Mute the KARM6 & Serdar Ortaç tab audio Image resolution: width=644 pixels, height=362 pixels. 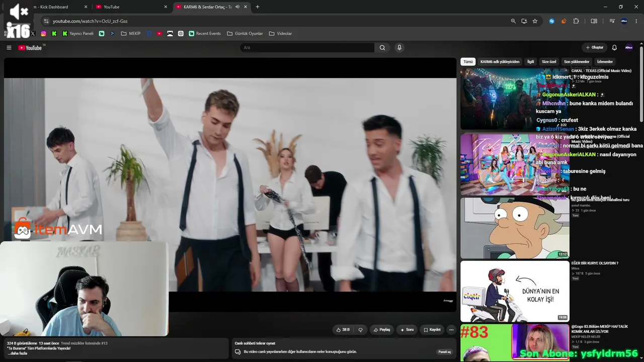(237, 7)
